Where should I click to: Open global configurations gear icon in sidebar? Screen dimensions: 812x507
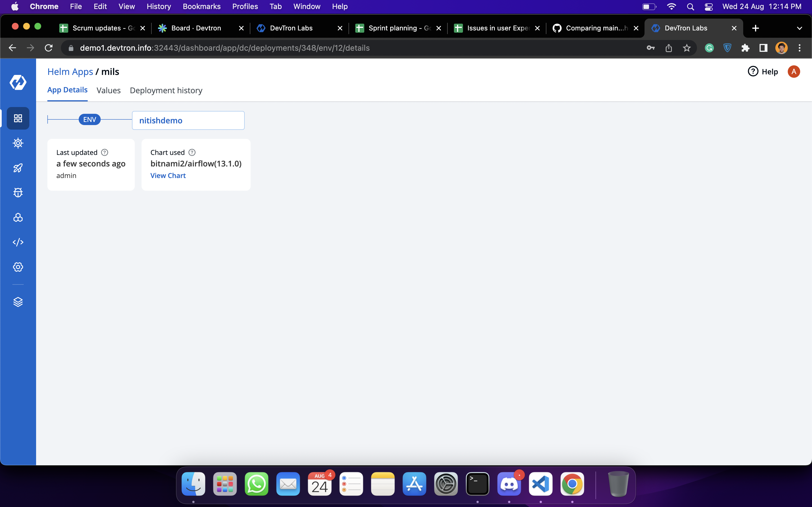pos(18,267)
